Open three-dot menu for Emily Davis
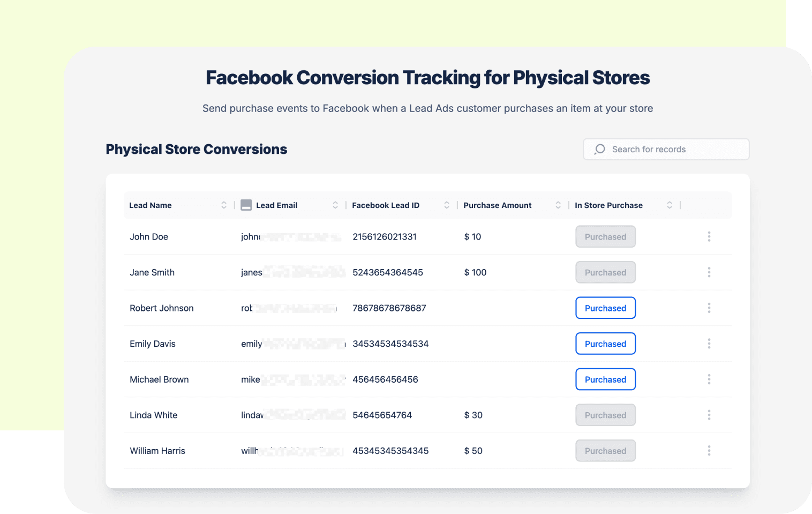This screenshot has width=812, height=514. [x=709, y=344]
